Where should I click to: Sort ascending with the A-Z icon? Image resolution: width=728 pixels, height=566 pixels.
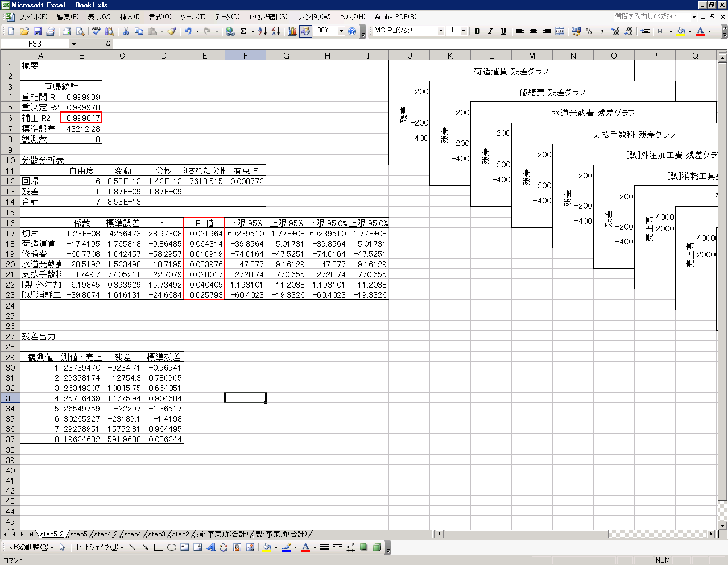point(262,31)
